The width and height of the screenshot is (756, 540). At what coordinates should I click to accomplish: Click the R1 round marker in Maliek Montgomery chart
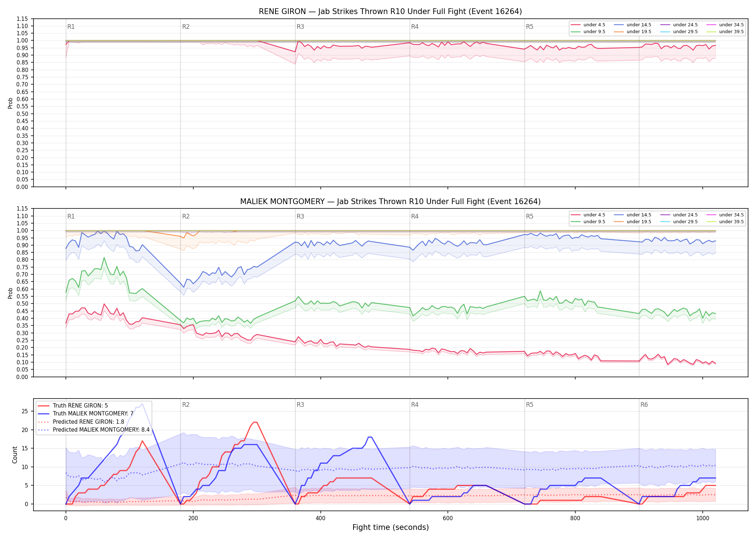pyautogui.click(x=71, y=216)
